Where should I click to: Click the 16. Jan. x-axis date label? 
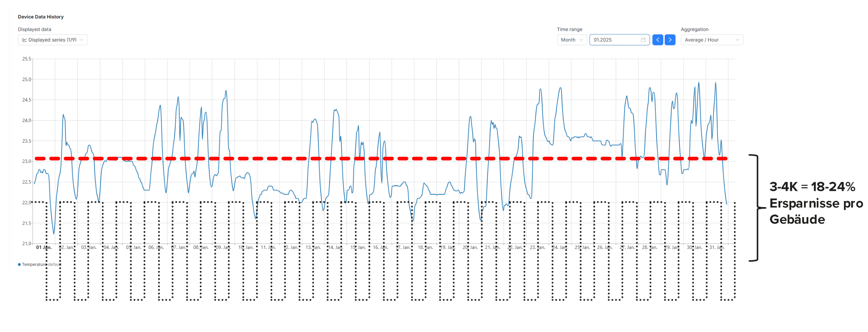pos(380,247)
